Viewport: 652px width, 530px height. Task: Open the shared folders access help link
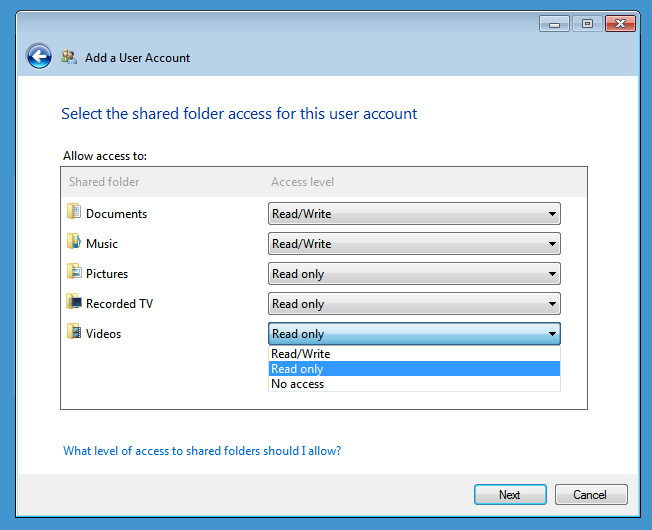(x=202, y=451)
